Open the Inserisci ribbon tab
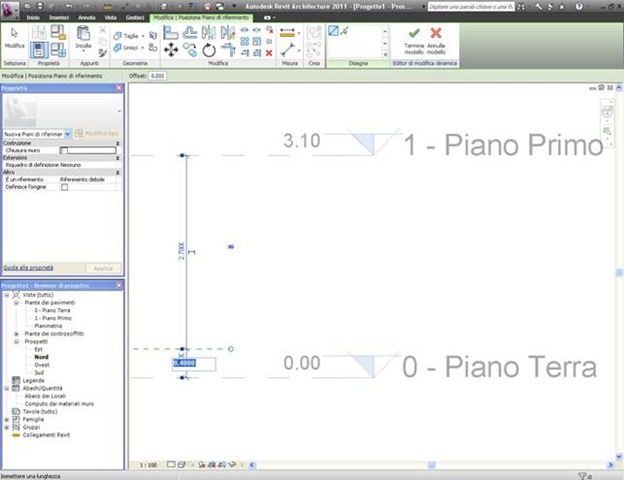 point(59,18)
